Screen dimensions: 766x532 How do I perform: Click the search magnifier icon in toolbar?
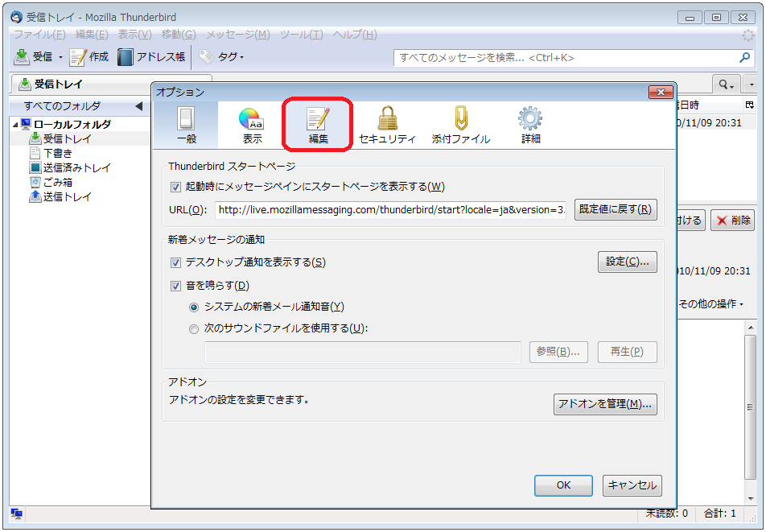pyautogui.click(x=744, y=58)
